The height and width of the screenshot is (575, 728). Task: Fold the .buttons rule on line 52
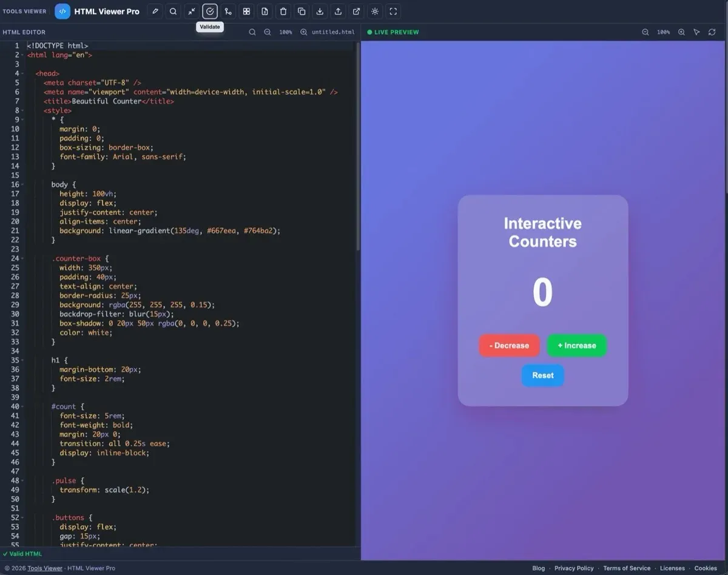tap(23, 517)
